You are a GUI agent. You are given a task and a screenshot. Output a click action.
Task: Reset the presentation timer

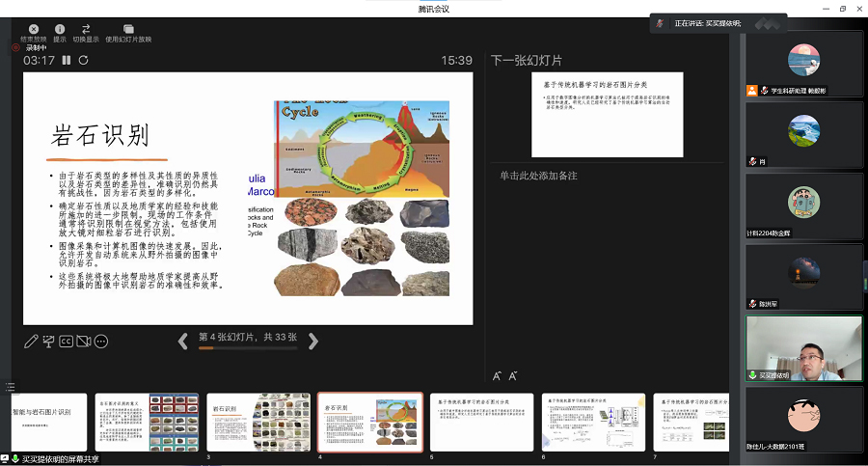[84, 60]
